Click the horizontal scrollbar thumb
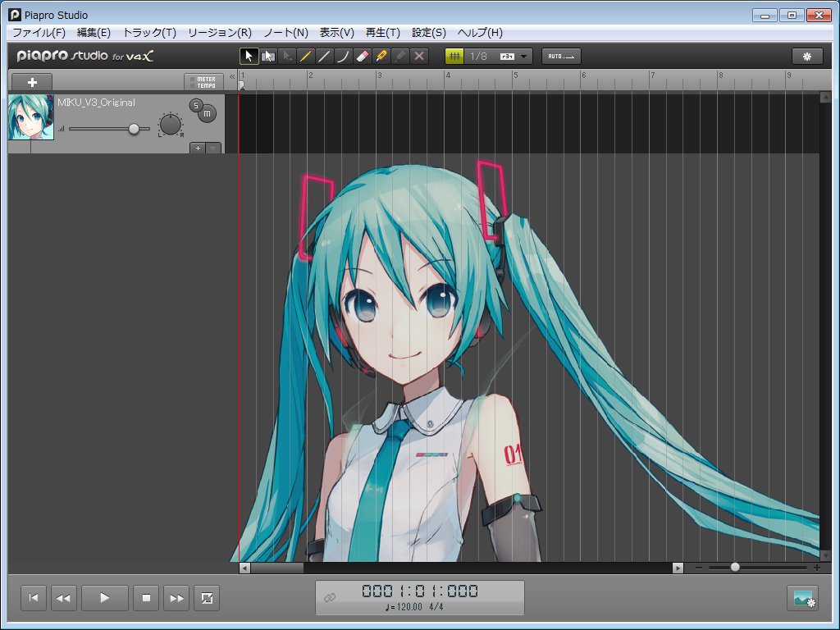Image resolution: width=840 pixels, height=630 pixels. [277, 568]
